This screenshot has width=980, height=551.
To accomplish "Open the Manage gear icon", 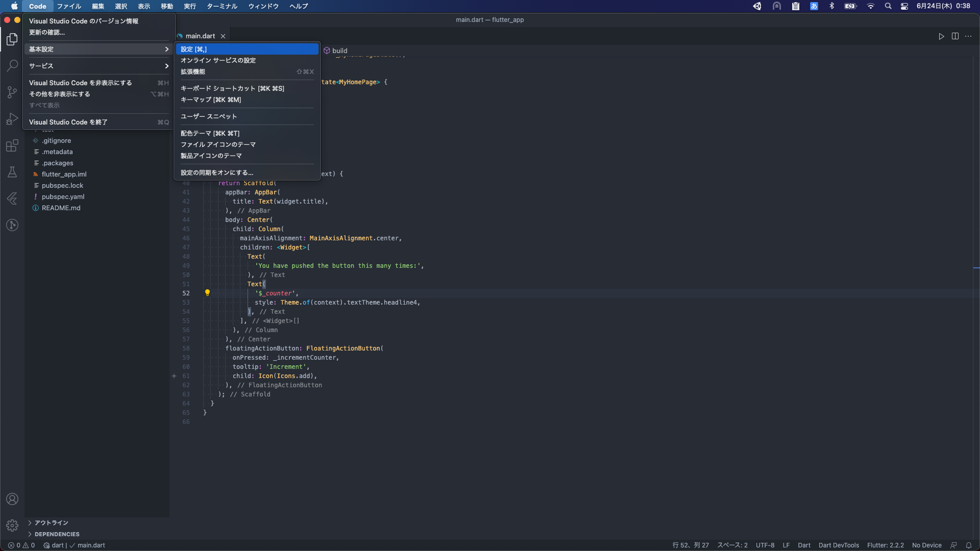I will pyautogui.click(x=12, y=525).
